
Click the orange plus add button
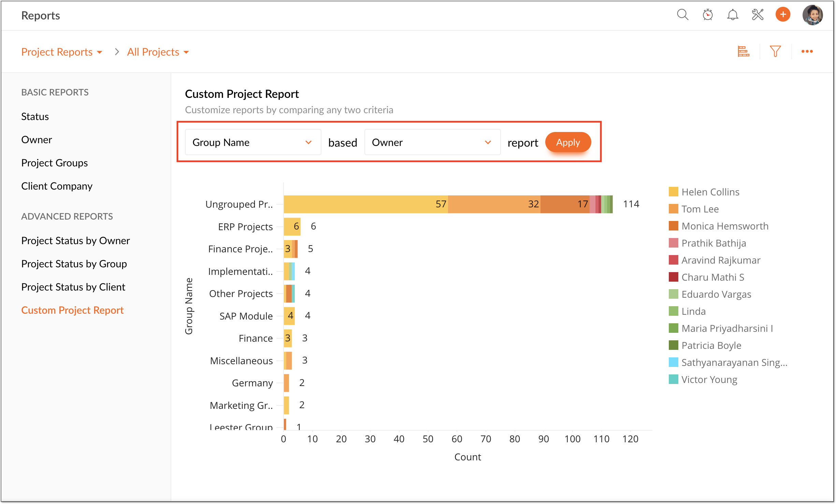[x=783, y=15]
